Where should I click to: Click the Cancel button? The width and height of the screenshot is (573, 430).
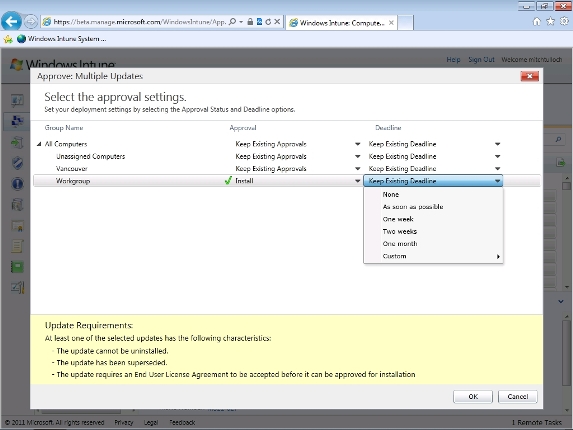[x=517, y=396]
